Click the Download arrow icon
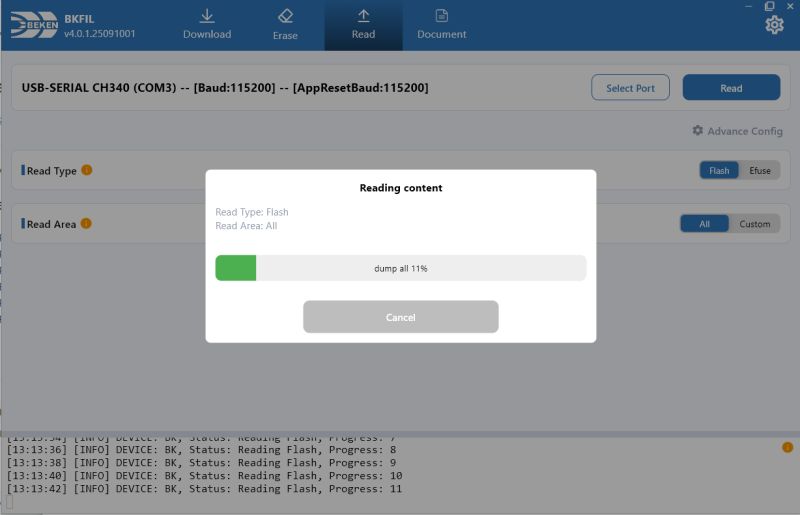800x515 pixels. tap(207, 16)
